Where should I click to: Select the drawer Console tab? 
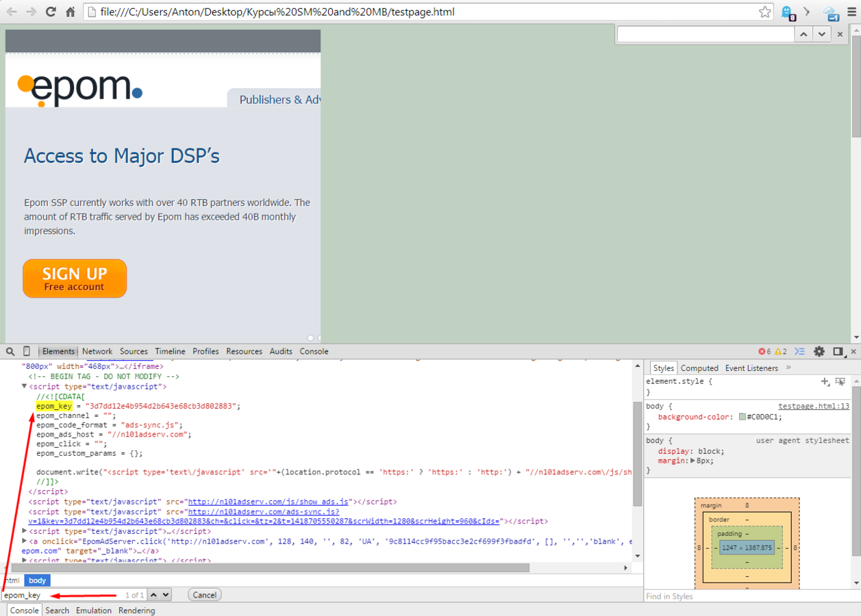pyautogui.click(x=24, y=611)
